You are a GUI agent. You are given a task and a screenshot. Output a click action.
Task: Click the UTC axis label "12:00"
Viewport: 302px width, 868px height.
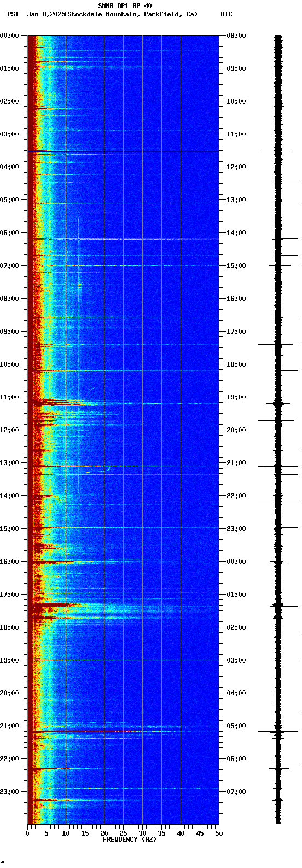[236, 167]
